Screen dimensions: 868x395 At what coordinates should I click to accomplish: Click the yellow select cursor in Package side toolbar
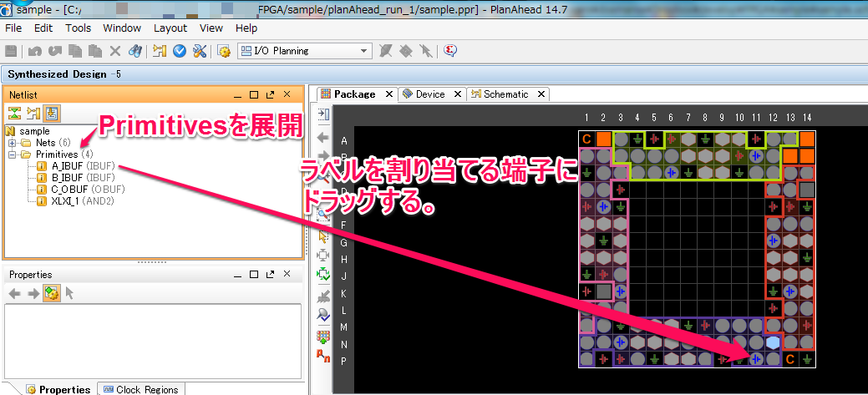[x=323, y=237]
